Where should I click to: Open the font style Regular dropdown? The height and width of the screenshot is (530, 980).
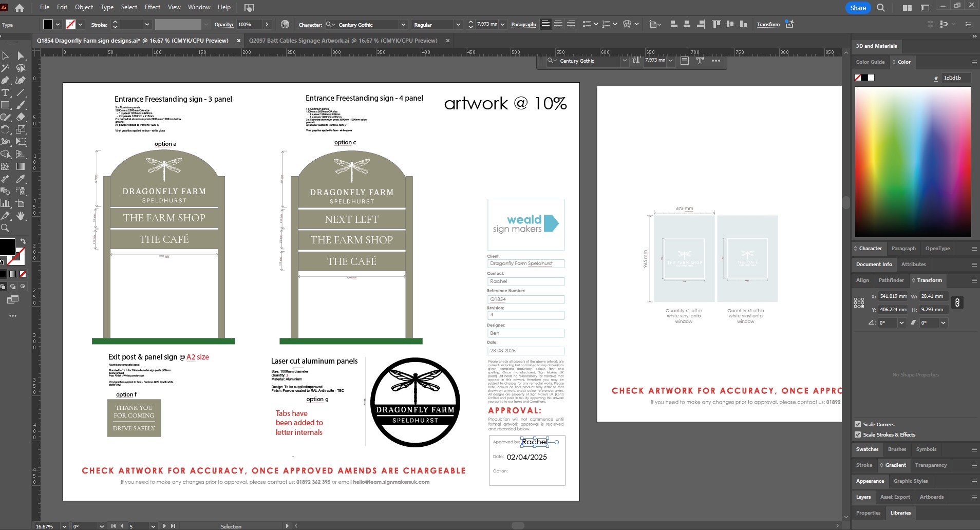click(x=458, y=25)
